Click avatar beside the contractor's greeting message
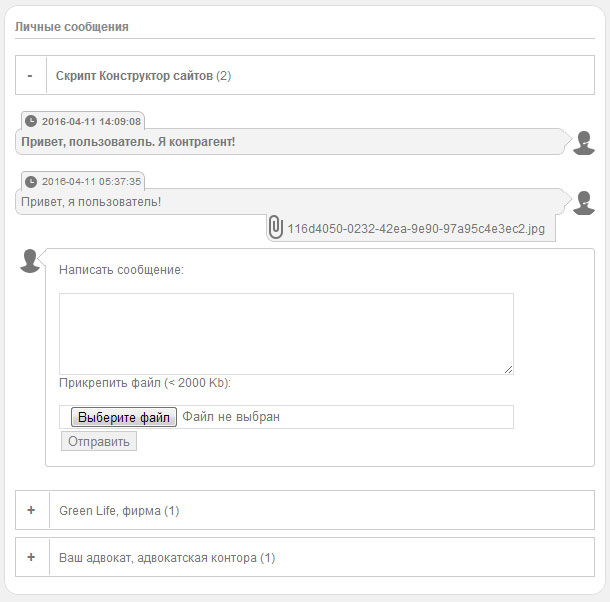This screenshot has height=602, width=610. [x=584, y=143]
